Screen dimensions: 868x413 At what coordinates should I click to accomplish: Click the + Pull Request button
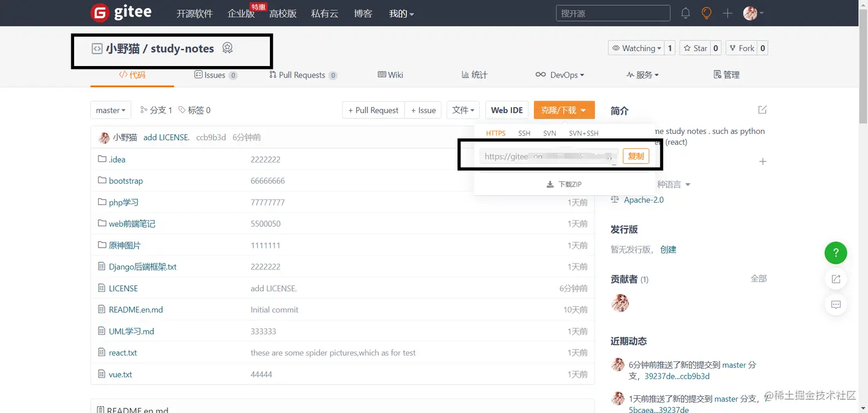pyautogui.click(x=373, y=110)
